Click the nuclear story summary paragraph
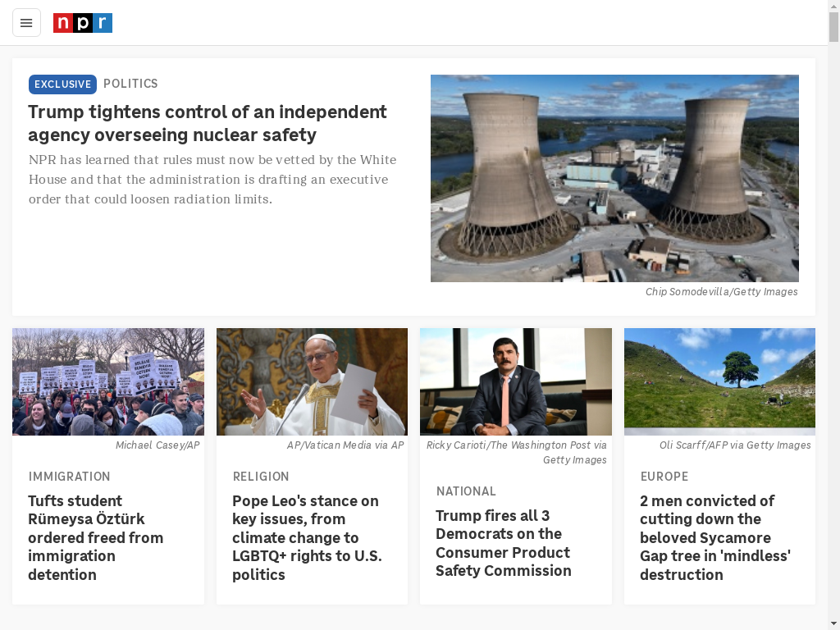 pyautogui.click(x=212, y=180)
